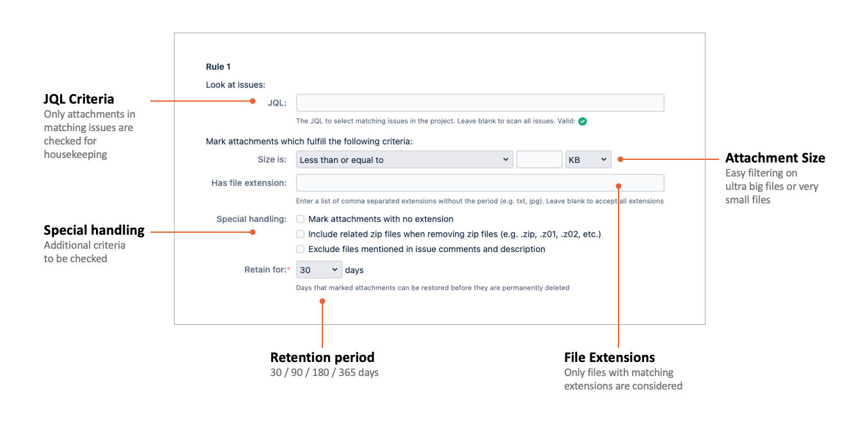The height and width of the screenshot is (424, 868).
Task: Click into the JQL input field
Action: 480,103
